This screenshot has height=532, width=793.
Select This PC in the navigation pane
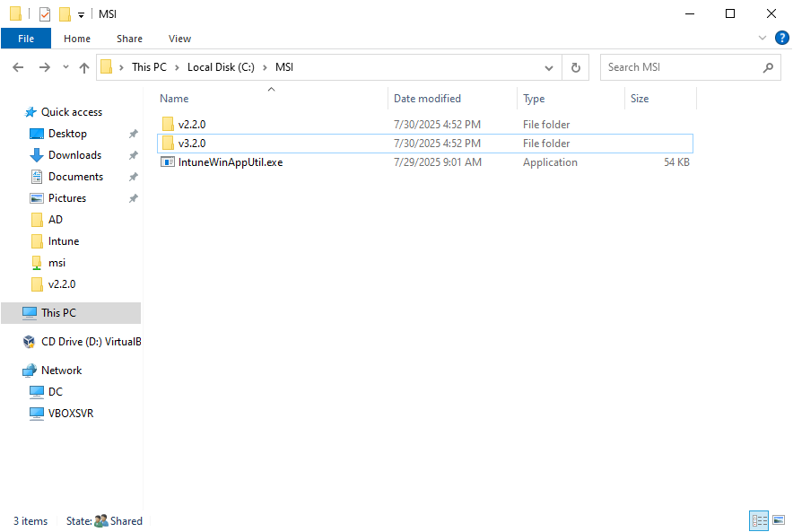point(71,313)
